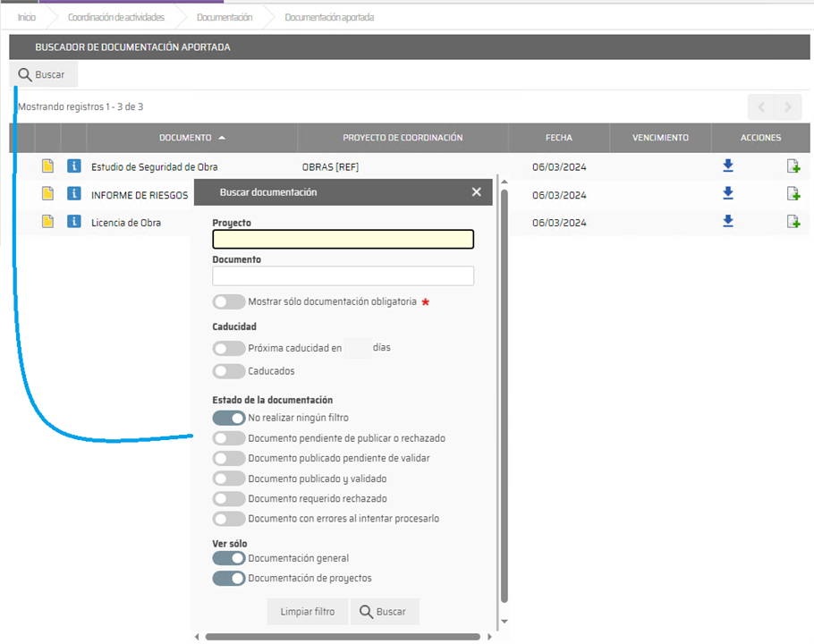Click the add-document icon for Licencia de Obra
This screenshot has width=814, height=644.
793,221
